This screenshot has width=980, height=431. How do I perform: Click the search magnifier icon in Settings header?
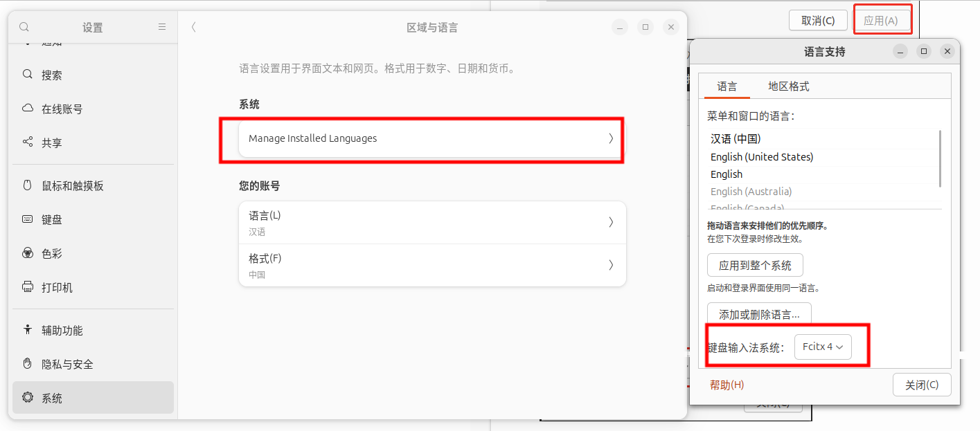pos(24,27)
